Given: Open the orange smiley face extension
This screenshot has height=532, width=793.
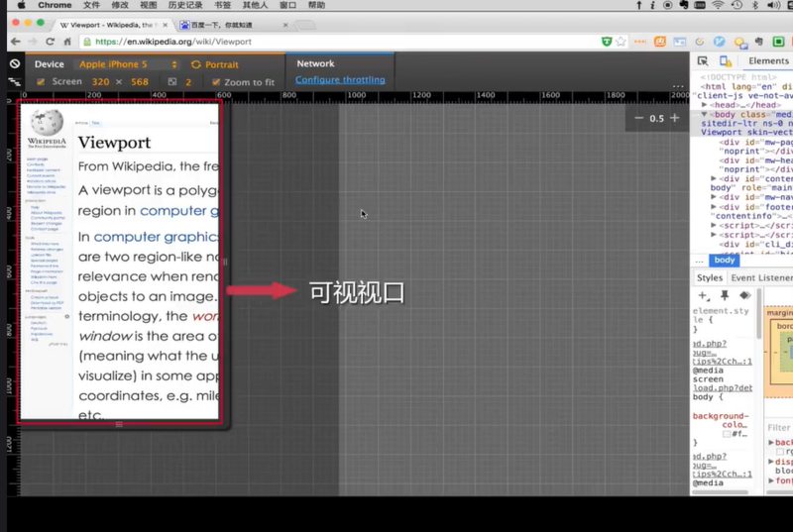Looking at the screenshot, I should click(x=660, y=42).
